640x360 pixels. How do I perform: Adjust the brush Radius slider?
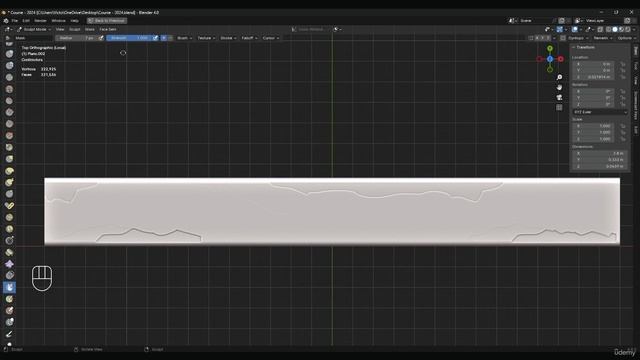76,38
